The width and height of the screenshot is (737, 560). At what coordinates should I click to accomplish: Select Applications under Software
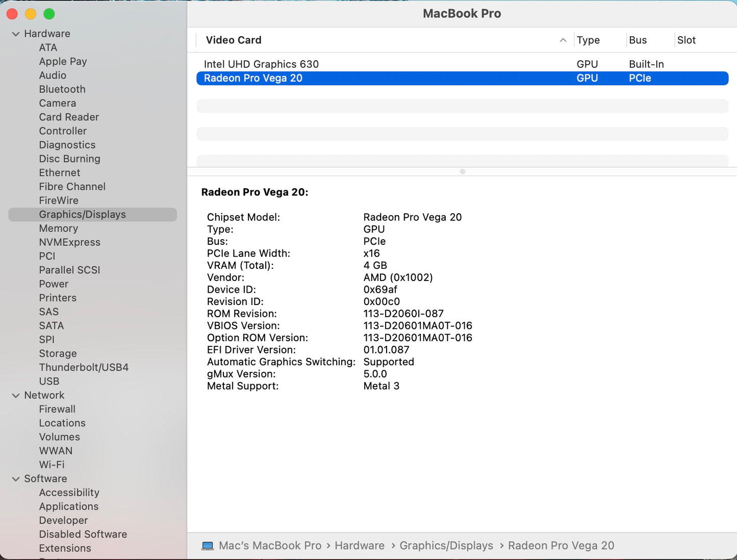(x=69, y=506)
